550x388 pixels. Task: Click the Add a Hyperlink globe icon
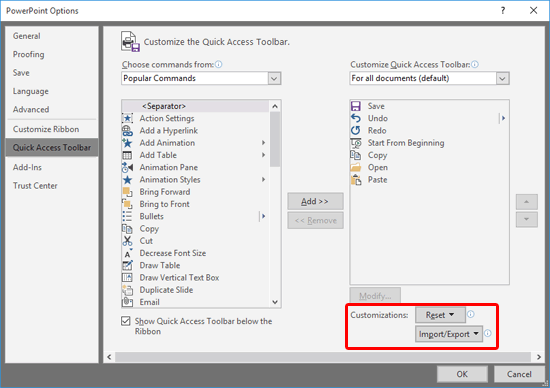127,131
